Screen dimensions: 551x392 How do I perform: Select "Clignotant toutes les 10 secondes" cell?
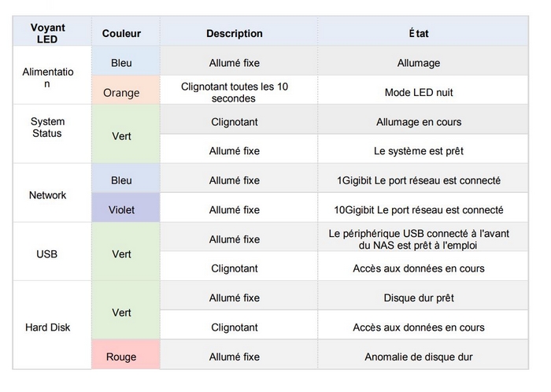pyautogui.click(x=235, y=93)
